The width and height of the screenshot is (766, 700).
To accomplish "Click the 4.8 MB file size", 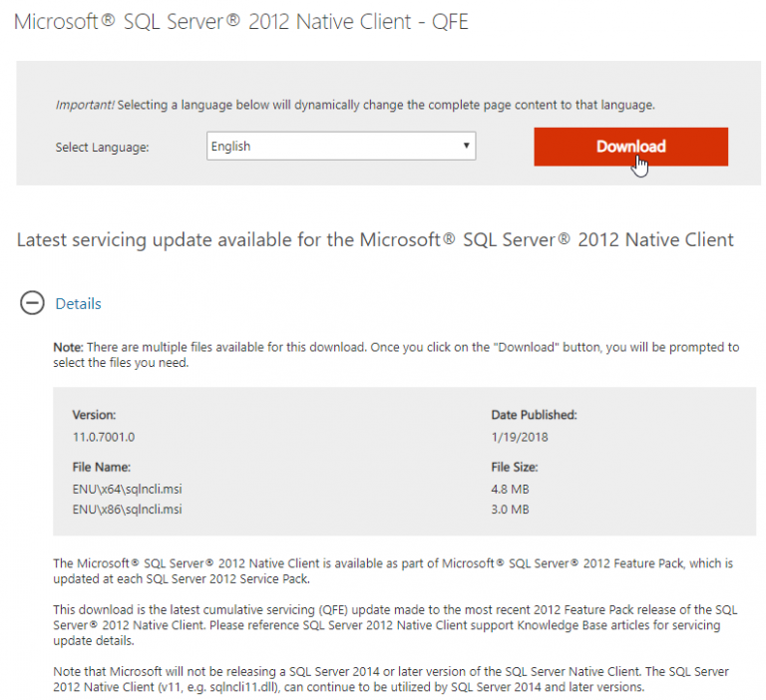I will pos(510,489).
